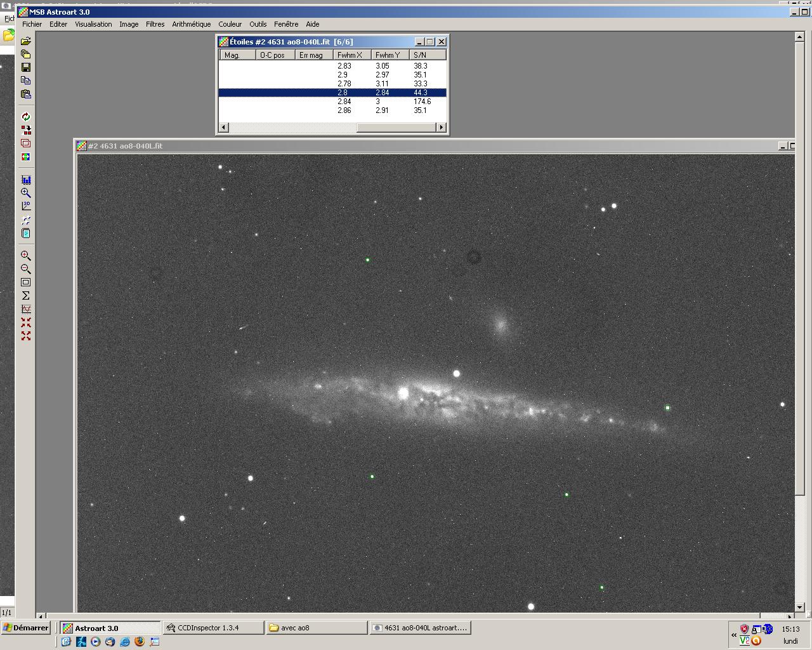Open the profile graph icon
The width and height of the screenshot is (812, 650).
point(26,309)
